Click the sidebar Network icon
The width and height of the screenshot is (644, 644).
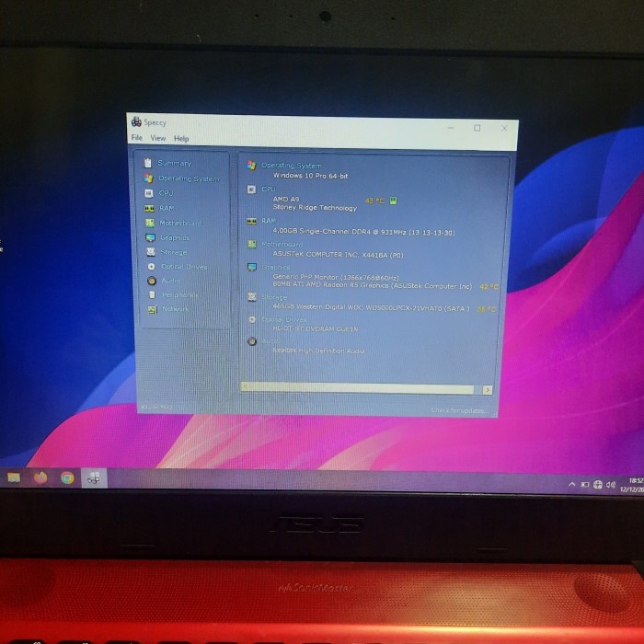tap(153, 309)
